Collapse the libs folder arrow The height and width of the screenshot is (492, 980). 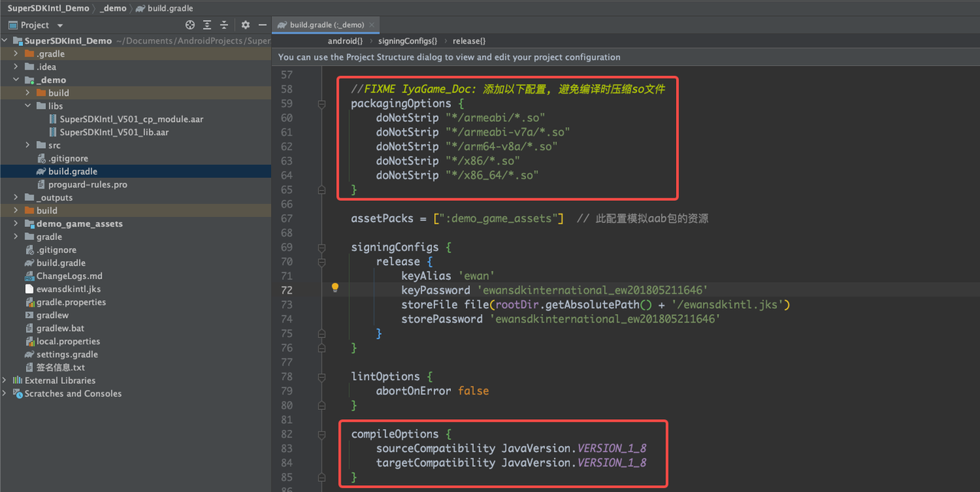tap(28, 106)
